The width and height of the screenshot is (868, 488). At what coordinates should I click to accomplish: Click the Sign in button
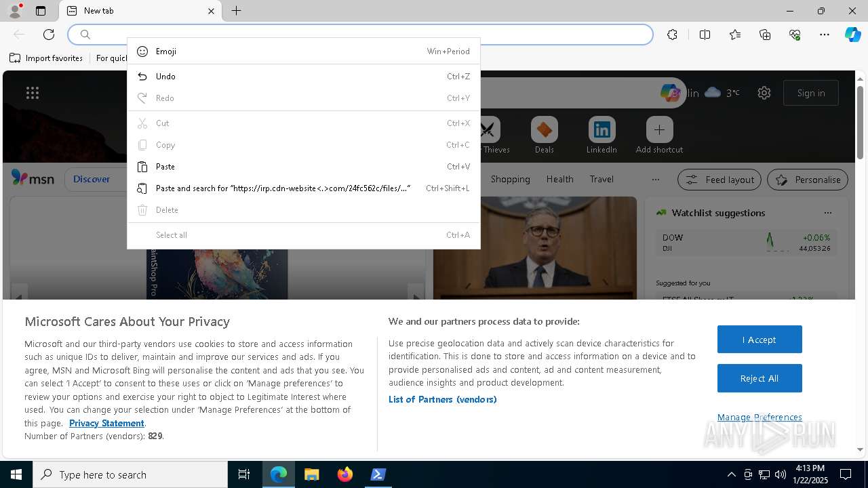(x=811, y=93)
